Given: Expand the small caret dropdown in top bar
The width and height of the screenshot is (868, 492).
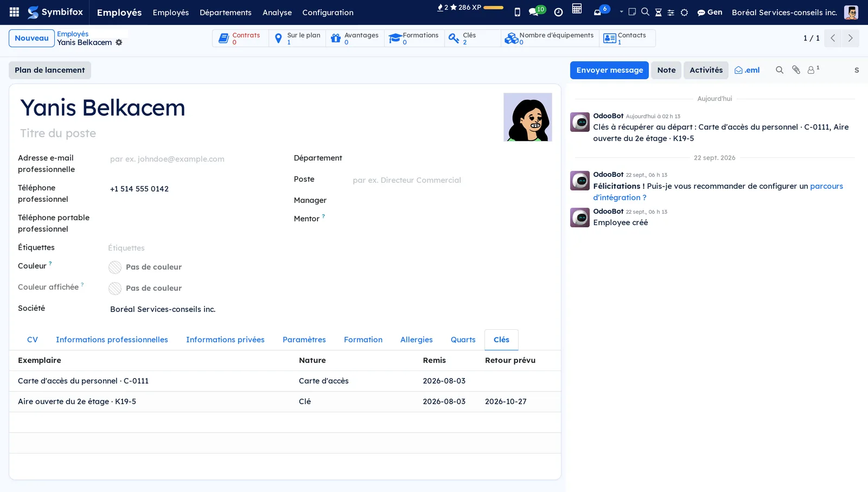Looking at the screenshot, I should 621,11.
